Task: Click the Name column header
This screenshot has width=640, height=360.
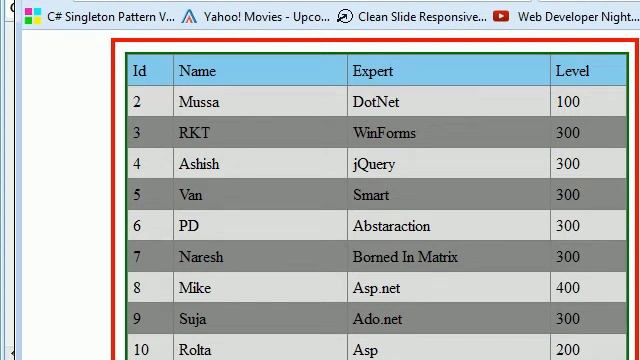Action: [x=260, y=71]
